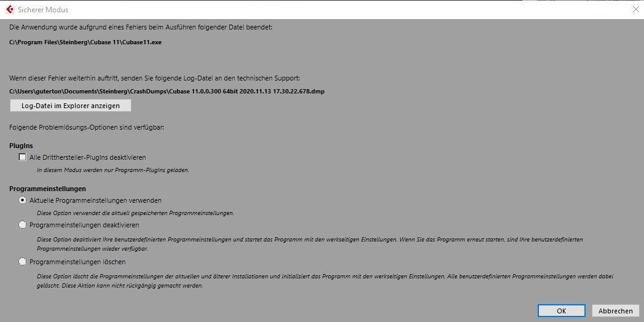Click the Cubase logo in title bar
The height and width of the screenshot is (322, 644).
tap(9, 9)
